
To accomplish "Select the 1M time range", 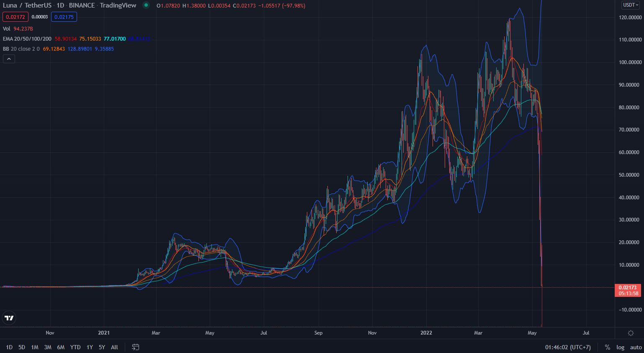I will coord(35,347).
